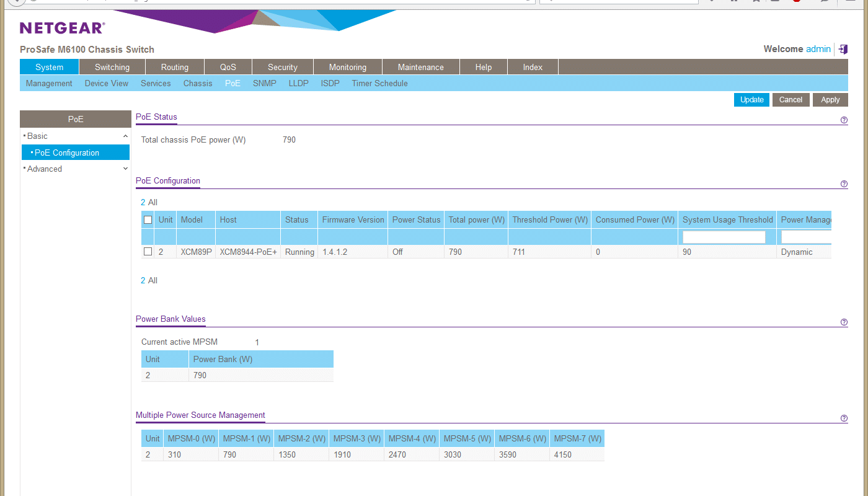This screenshot has height=496, width=868.
Task: Check the checkbox for unit 2 row
Action: [148, 252]
